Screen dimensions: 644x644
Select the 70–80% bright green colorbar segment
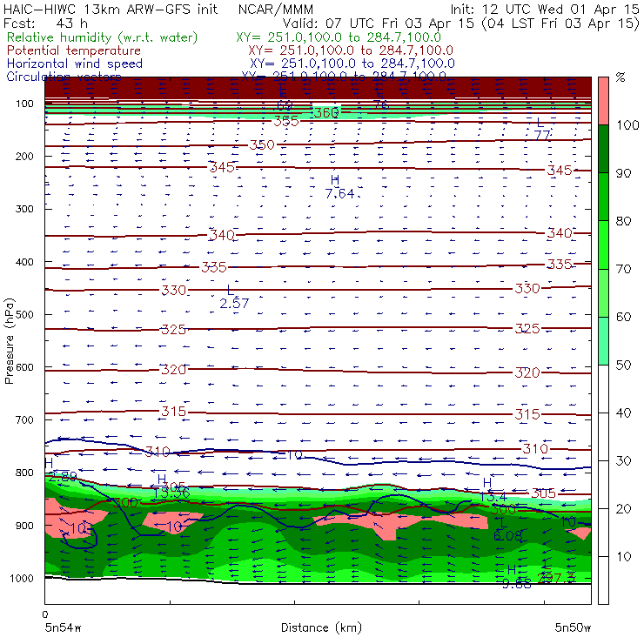(603, 245)
